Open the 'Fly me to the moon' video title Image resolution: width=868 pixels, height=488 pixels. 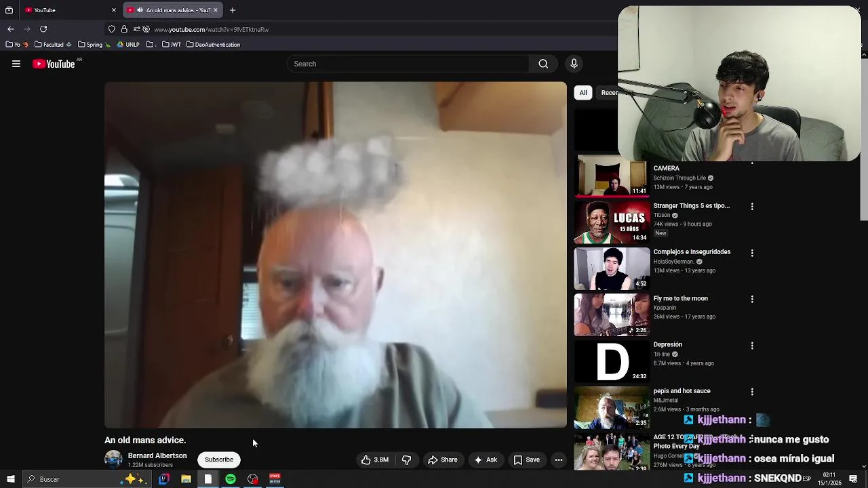click(680, 298)
